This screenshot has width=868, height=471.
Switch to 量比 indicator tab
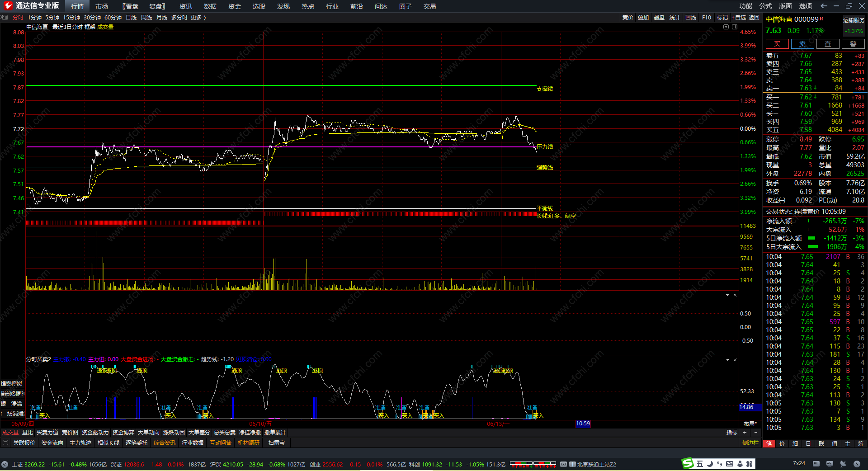click(28, 433)
